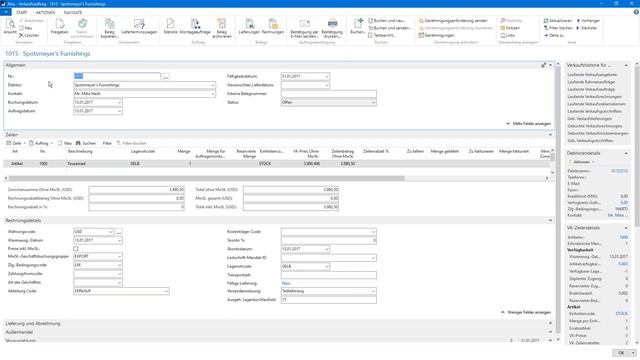Open the Abteilung Code dropdown

pyautogui.click(x=166, y=291)
